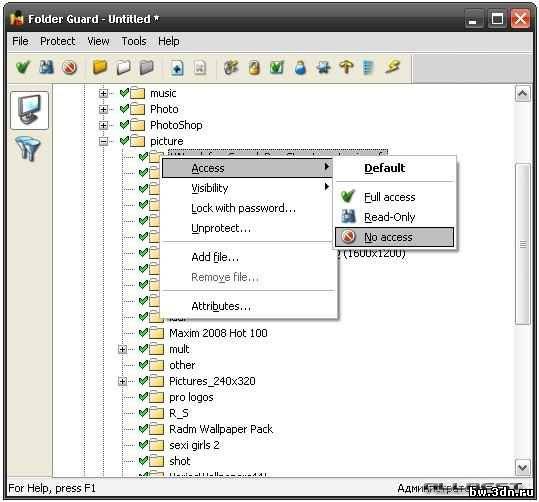Screen dimensions: 539x502
Task: Click the yellow folder toolbar icon
Action: (100, 67)
